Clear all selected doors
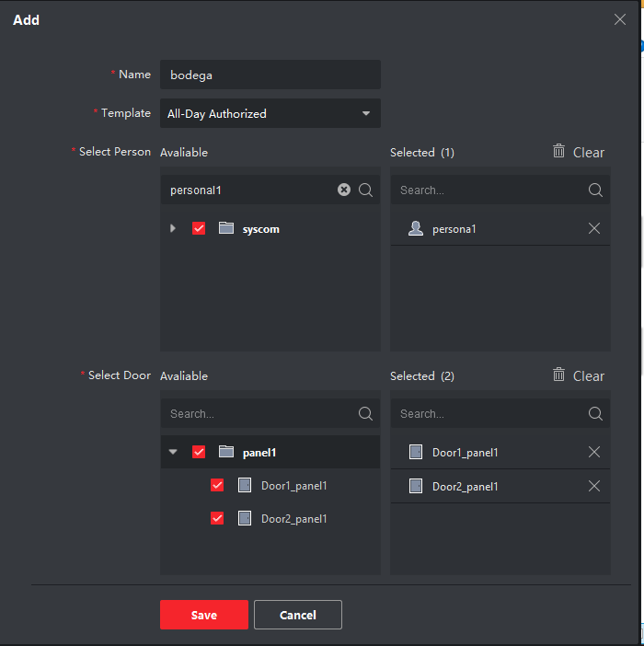Screen dimensions: 644x646 tap(579, 375)
